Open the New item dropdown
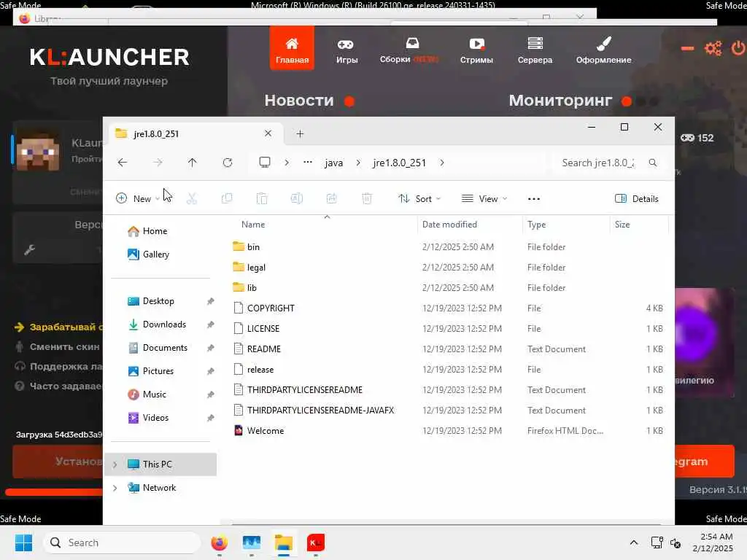 point(137,198)
